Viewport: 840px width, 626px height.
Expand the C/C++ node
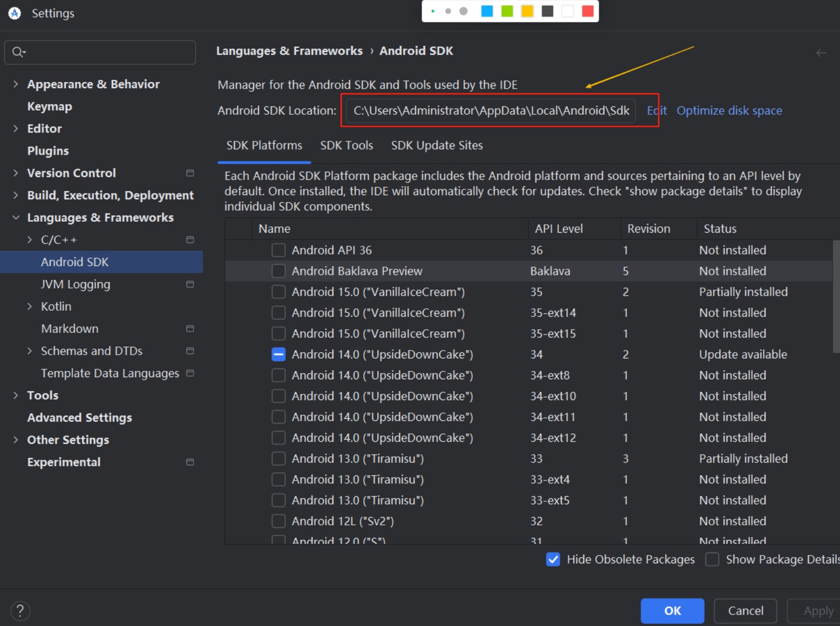coord(30,240)
